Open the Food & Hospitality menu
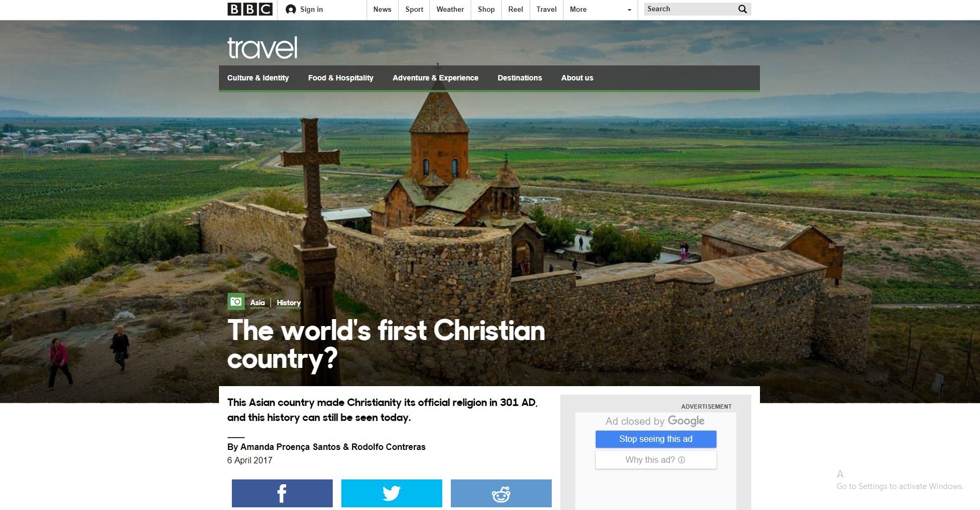Image resolution: width=980 pixels, height=510 pixels. 341,78
